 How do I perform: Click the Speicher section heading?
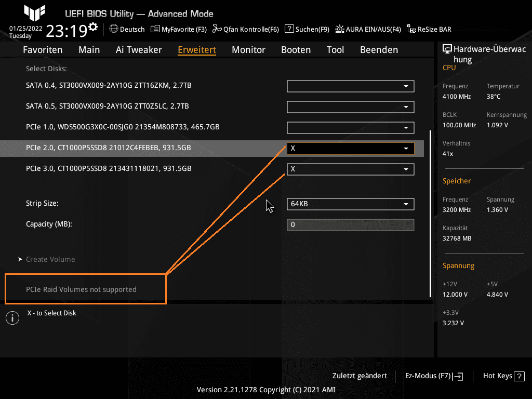[x=456, y=181]
